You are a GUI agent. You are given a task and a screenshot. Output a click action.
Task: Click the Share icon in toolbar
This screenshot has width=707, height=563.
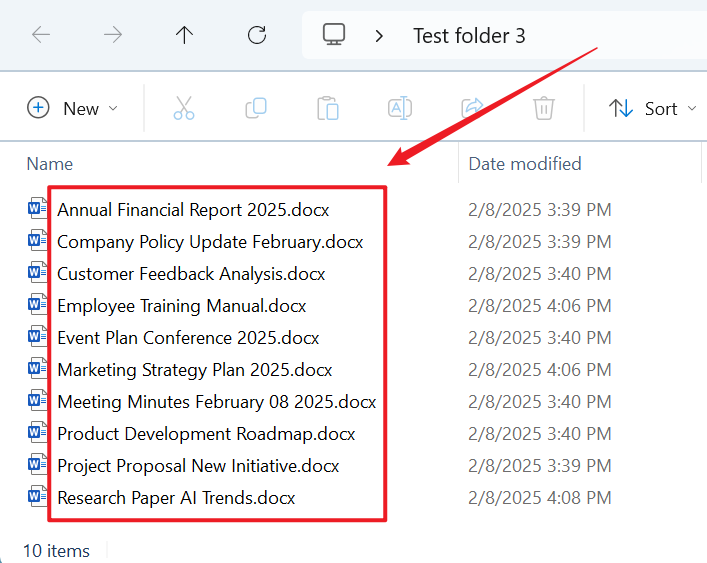(472, 108)
